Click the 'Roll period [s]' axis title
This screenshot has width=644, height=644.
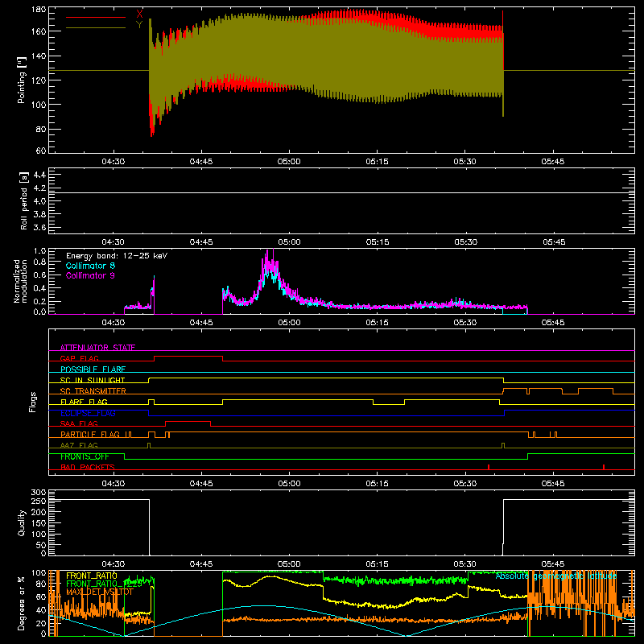point(23,200)
